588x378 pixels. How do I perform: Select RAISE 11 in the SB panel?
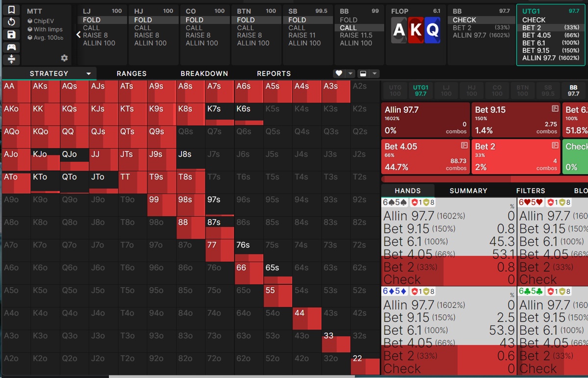click(x=302, y=35)
